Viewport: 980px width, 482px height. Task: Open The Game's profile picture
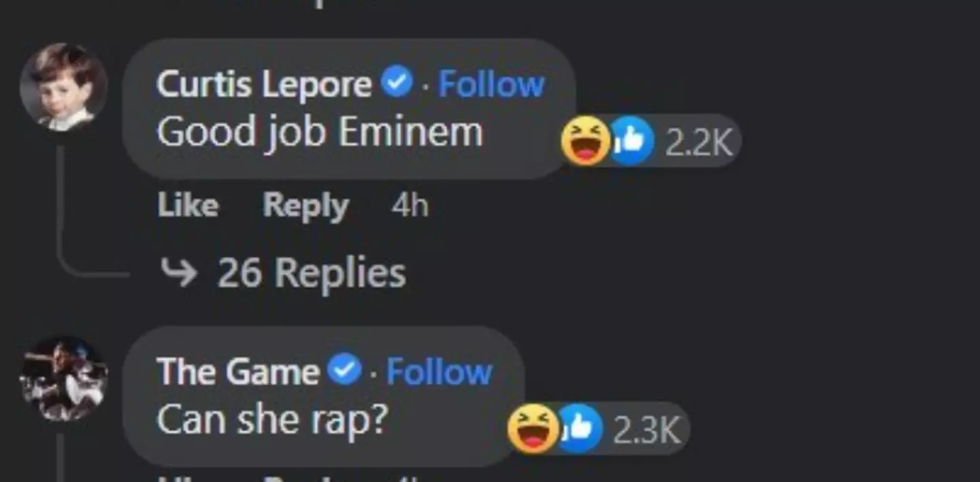pyautogui.click(x=63, y=379)
